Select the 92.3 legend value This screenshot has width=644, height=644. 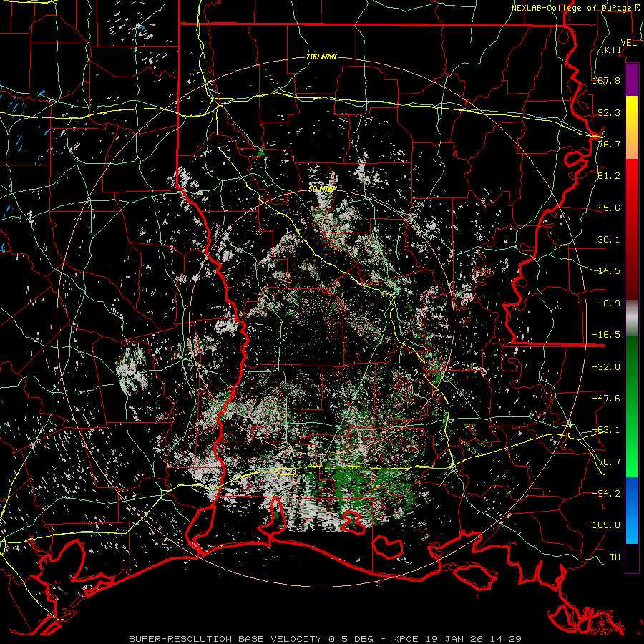point(609,112)
